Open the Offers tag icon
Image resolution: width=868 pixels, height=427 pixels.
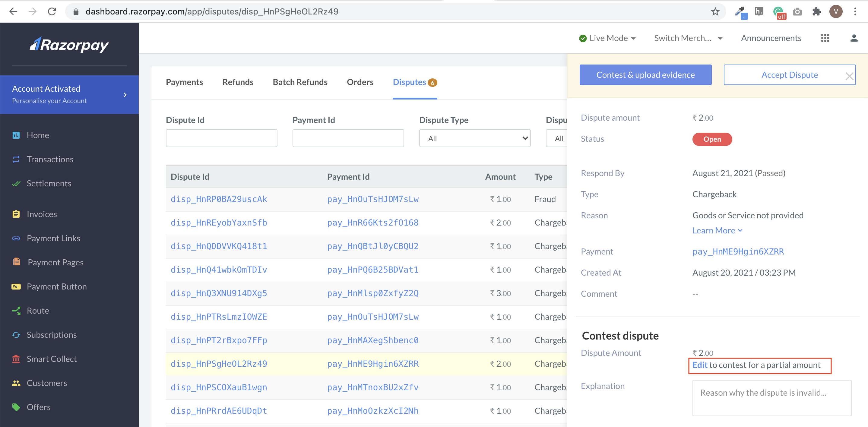point(16,407)
